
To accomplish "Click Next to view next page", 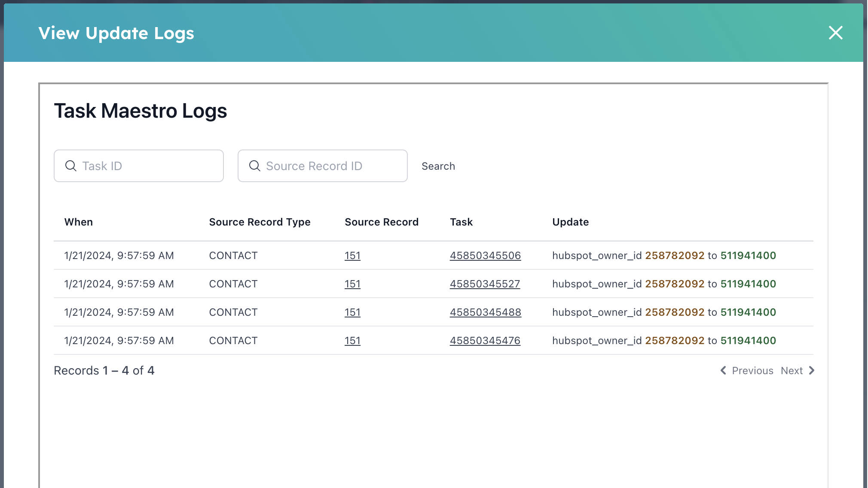I will coord(792,370).
